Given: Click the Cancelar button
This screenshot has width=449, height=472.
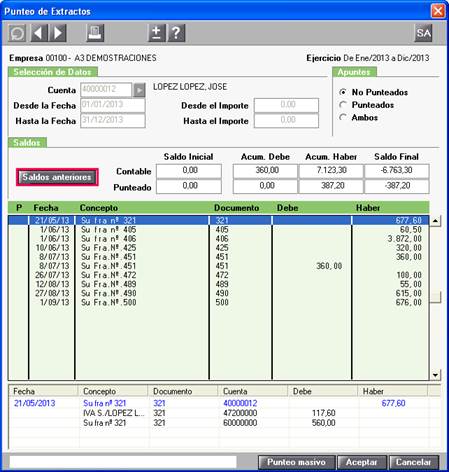Looking at the screenshot, I should pyautogui.click(x=413, y=462).
